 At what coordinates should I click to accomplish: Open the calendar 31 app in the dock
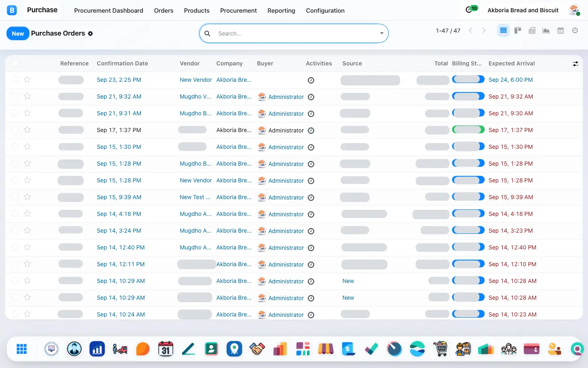point(166,349)
